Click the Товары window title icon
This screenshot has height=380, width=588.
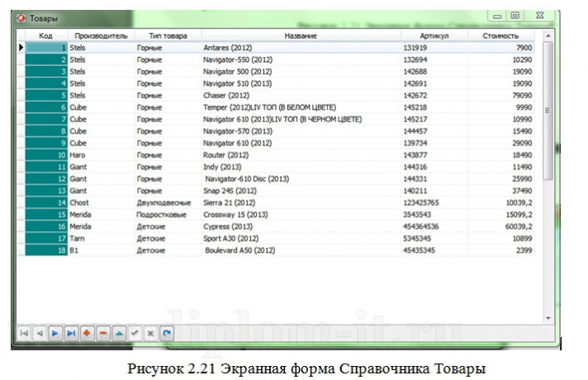pos(21,18)
